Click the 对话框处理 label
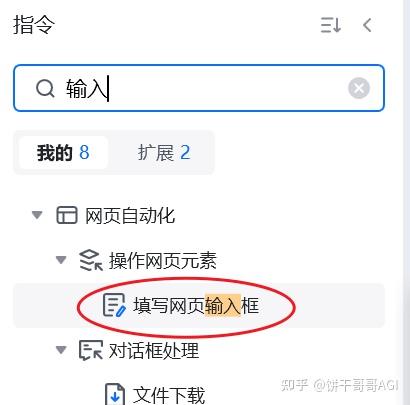Image resolution: width=410 pixels, height=405 pixels. [x=154, y=351]
